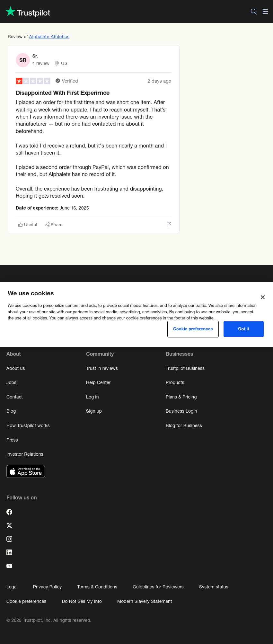Open Press footer link

point(12,440)
